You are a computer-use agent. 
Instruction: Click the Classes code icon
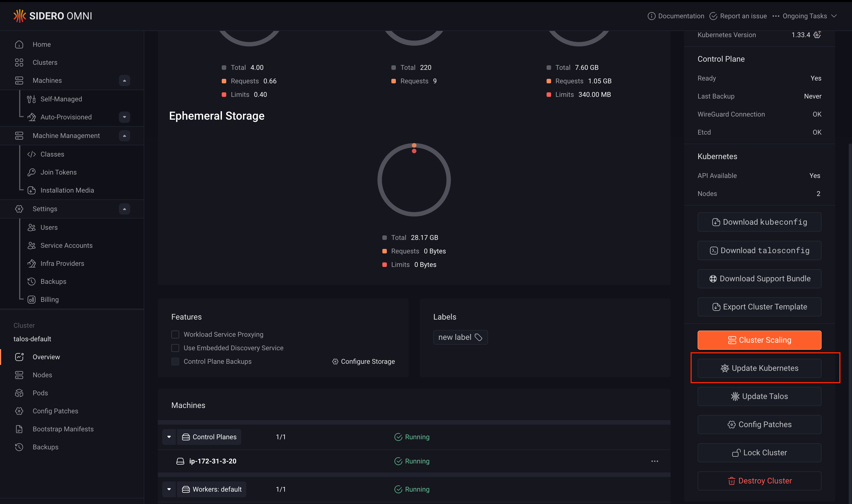(x=32, y=154)
